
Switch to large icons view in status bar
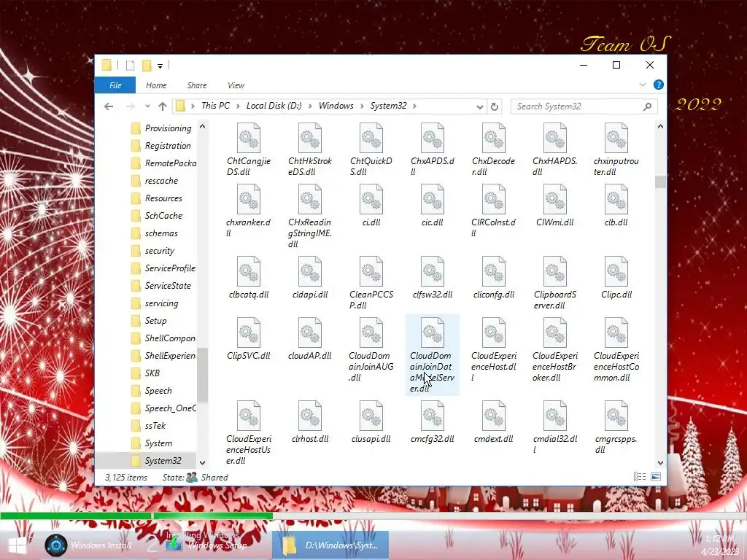pyautogui.click(x=656, y=477)
